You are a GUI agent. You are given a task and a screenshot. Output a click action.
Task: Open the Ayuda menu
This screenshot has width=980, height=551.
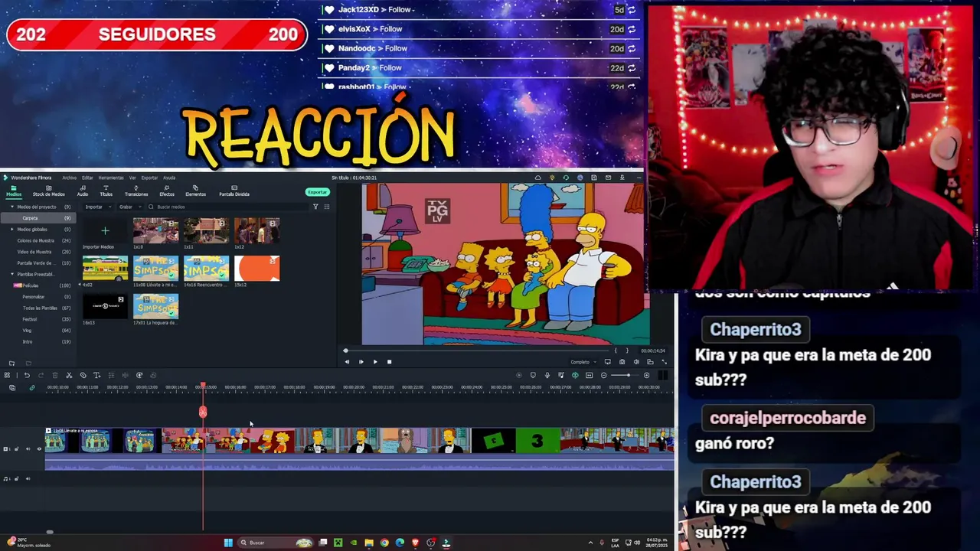point(169,178)
